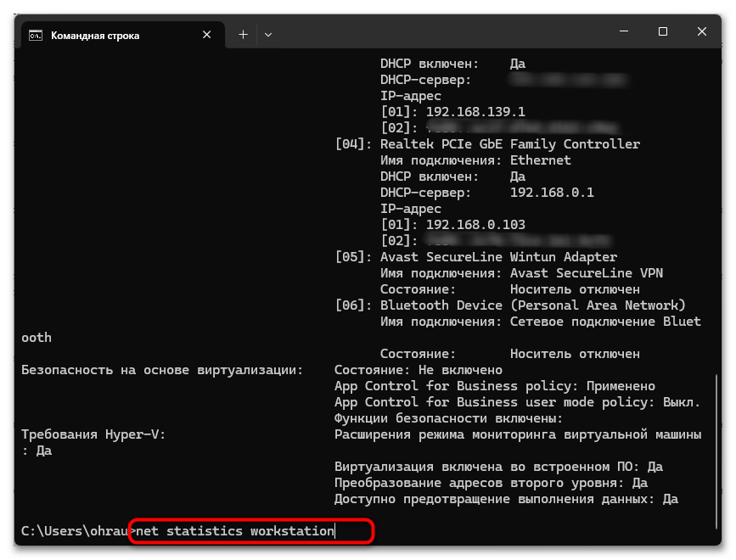Click 'Realtek PCIe GbE Family Controller' line
736x560 pixels.
click(x=509, y=144)
